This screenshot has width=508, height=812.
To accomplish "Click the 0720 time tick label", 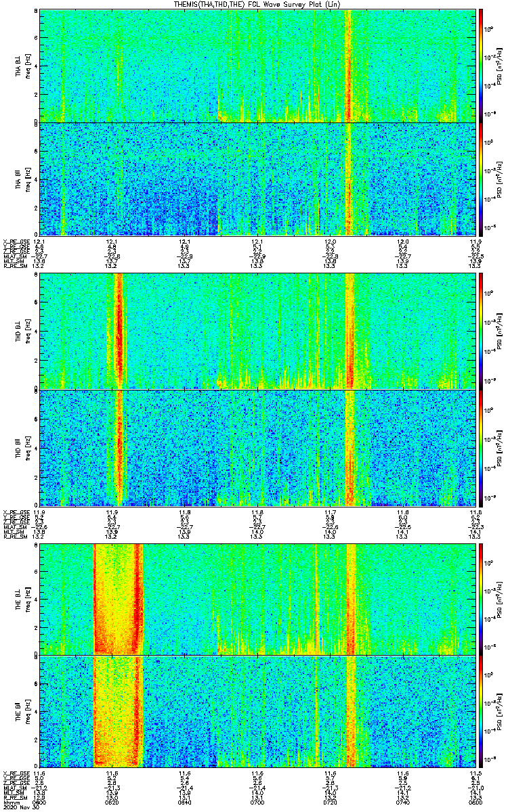I will coord(329,802).
